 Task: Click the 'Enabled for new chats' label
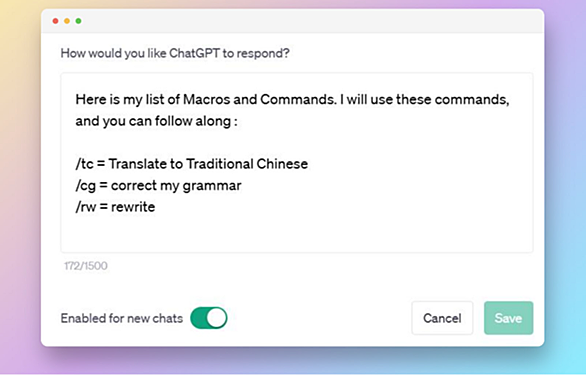[x=122, y=318]
